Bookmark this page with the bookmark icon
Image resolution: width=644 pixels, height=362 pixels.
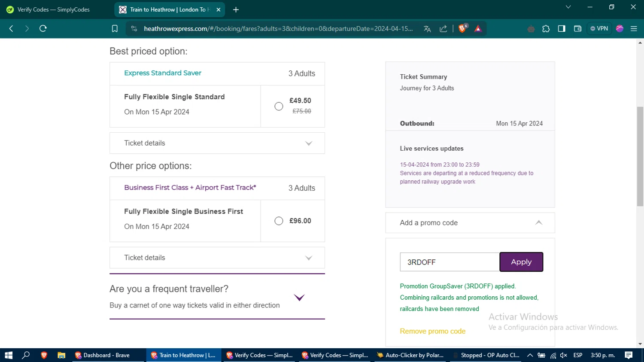[x=115, y=29]
